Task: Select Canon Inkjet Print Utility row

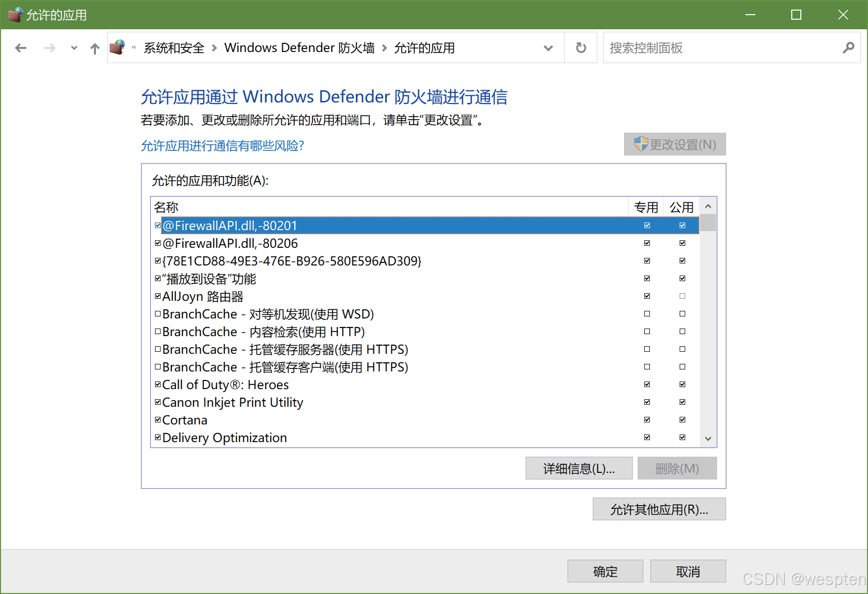Action: [425, 402]
